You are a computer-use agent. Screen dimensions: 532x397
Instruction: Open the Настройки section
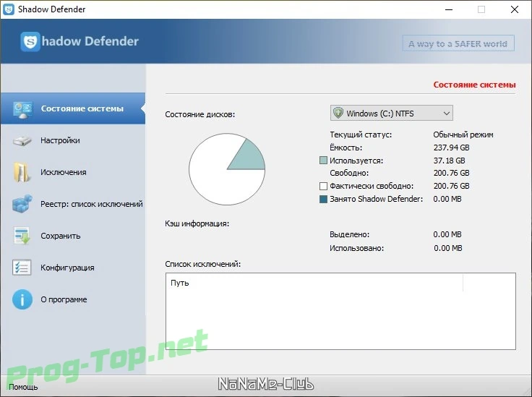[x=73, y=140]
